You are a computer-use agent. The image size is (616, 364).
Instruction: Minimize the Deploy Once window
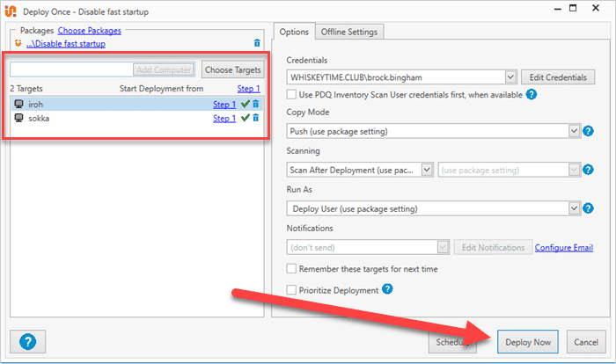[x=557, y=9]
